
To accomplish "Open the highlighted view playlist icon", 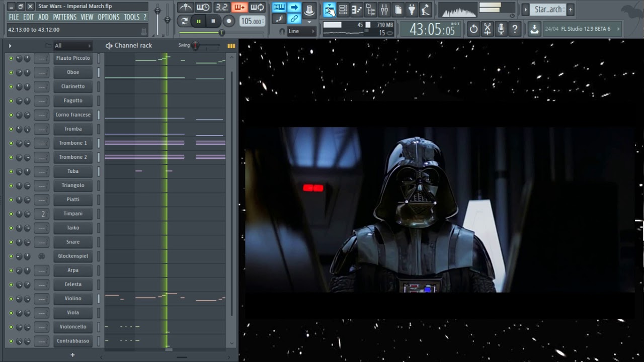I will click(330, 10).
